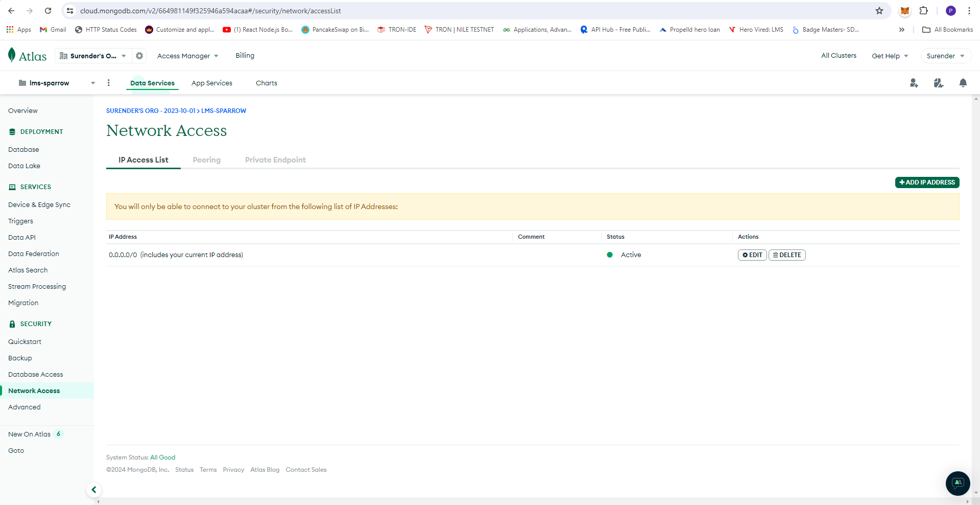Viewport: 980px width, 505px height.
Task: View site information icon in address bar
Action: tap(70, 11)
